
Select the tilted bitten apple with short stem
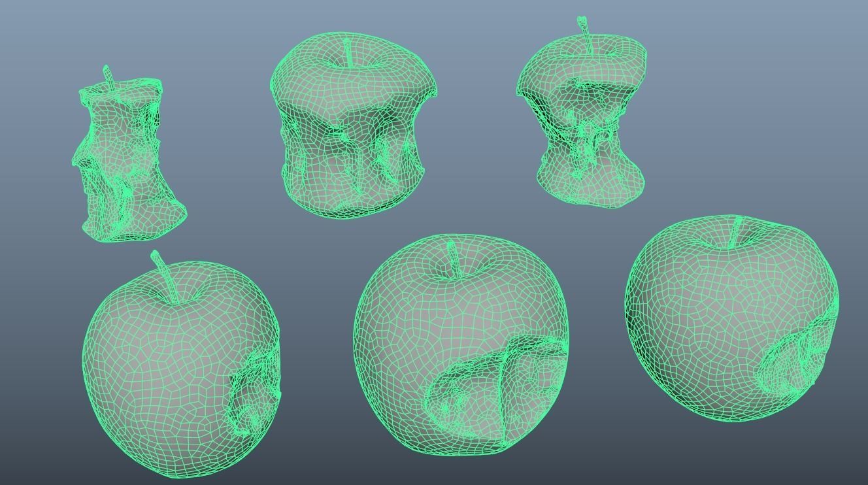pyautogui.click(x=731, y=318)
